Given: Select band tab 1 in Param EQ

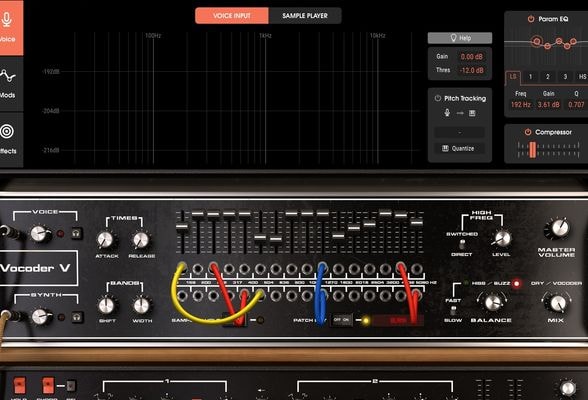Looking at the screenshot, I should pyautogui.click(x=530, y=77).
